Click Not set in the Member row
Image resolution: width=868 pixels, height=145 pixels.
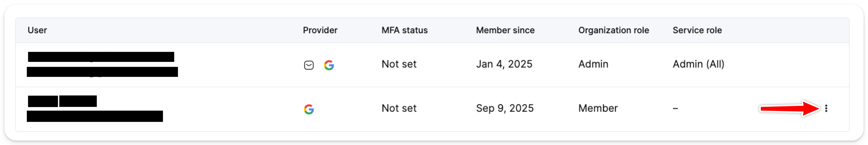tap(399, 108)
